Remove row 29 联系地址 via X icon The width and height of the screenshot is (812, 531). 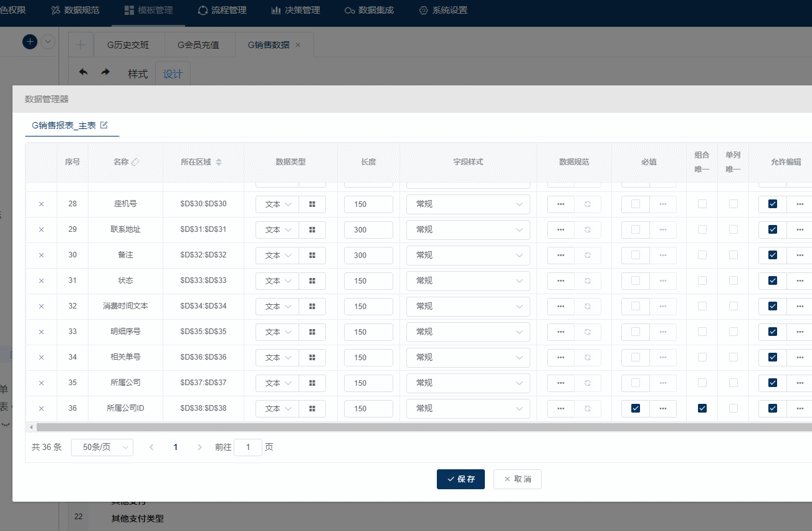click(x=41, y=230)
